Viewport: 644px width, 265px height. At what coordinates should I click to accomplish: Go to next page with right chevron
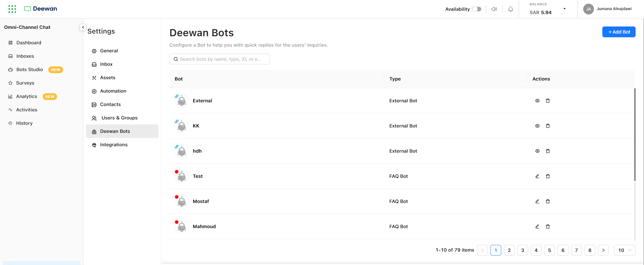click(603, 250)
